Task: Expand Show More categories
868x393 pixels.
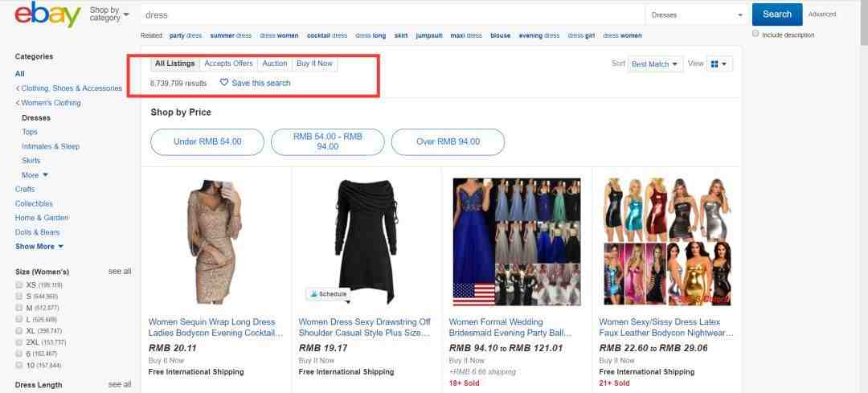Action: 39,246
